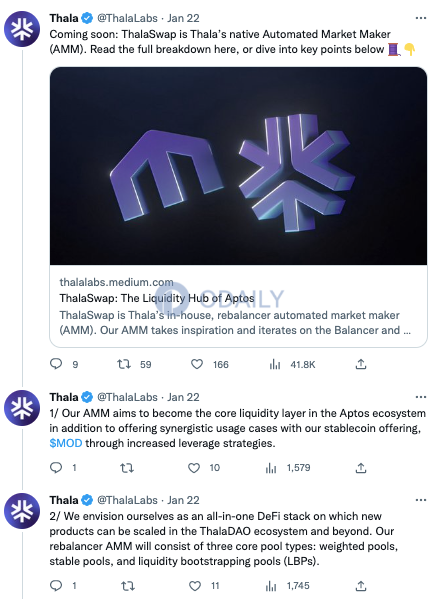Like the 1/ tweet with 10 likes
The image size is (439, 599).
pyautogui.click(x=194, y=468)
